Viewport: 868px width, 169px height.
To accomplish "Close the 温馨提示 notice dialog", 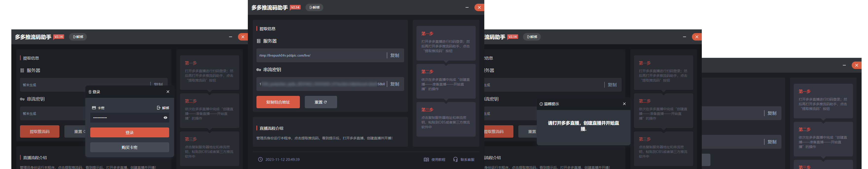I will tap(624, 104).
